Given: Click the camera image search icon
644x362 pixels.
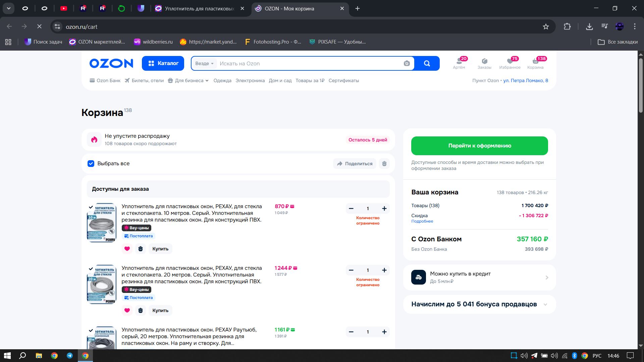Looking at the screenshot, I should [407, 63].
